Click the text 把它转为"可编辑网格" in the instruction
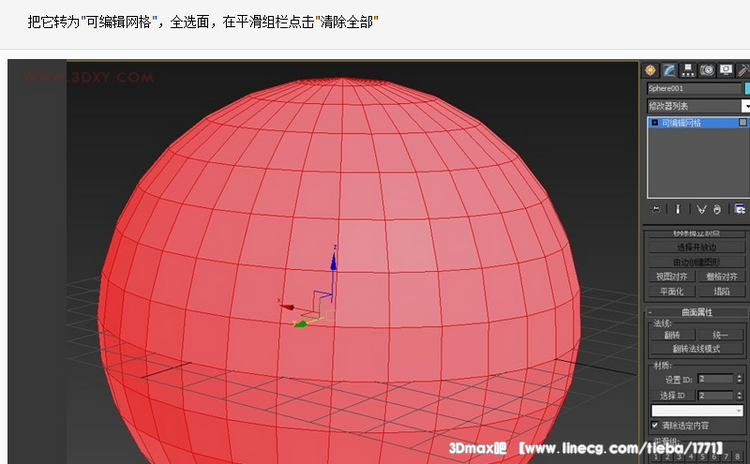The image size is (750, 464). pyautogui.click(x=92, y=22)
